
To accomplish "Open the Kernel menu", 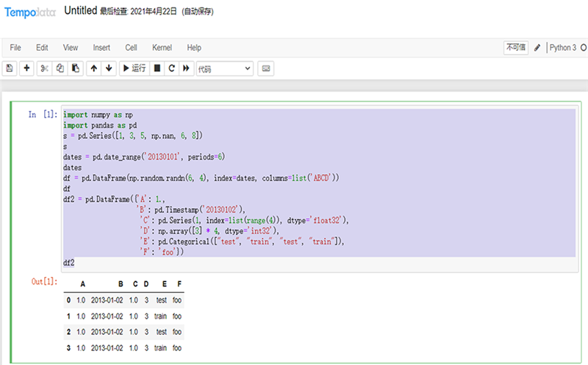I will [x=162, y=48].
